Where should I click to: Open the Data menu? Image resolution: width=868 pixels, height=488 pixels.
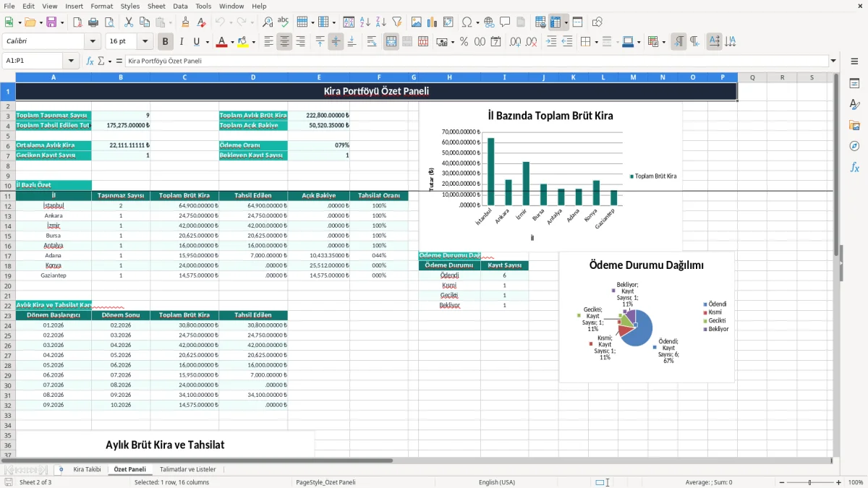click(x=180, y=6)
